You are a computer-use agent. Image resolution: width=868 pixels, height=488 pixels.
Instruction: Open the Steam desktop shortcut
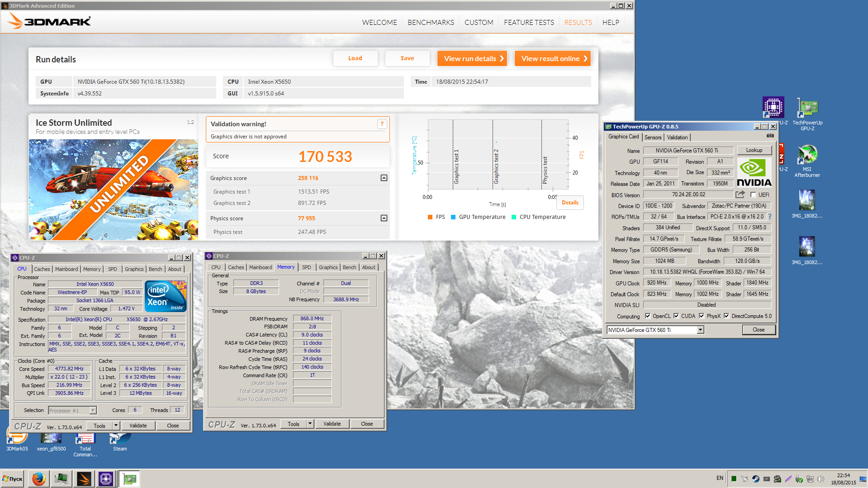point(119,442)
